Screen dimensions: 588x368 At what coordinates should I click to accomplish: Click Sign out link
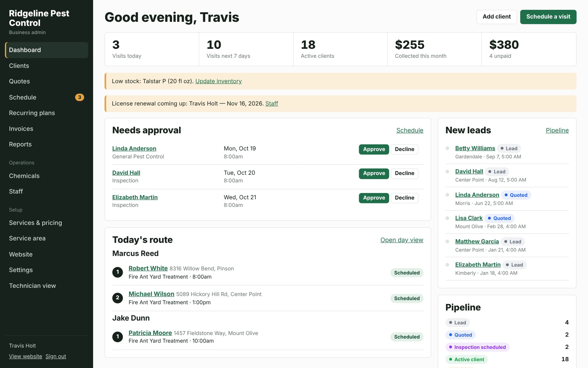coord(56,356)
